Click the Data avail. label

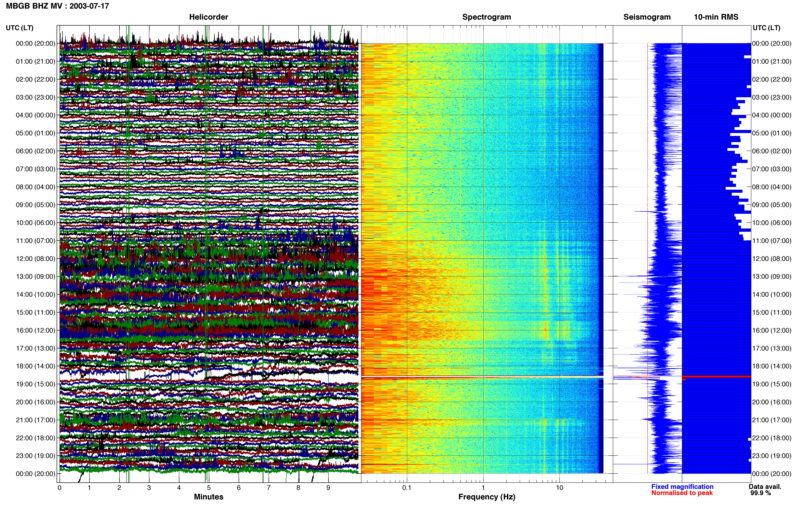tap(765, 486)
